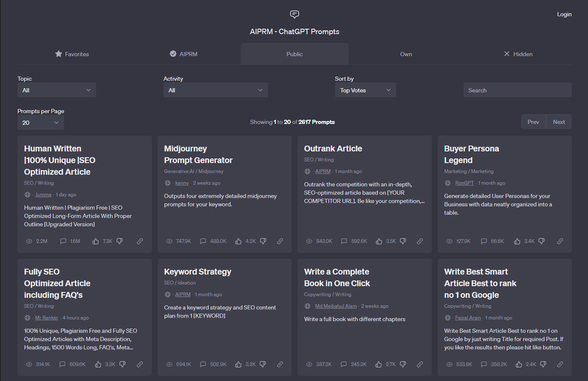Thumbs up Write a Complete Book in One Click
588x381 pixels.
379,364
